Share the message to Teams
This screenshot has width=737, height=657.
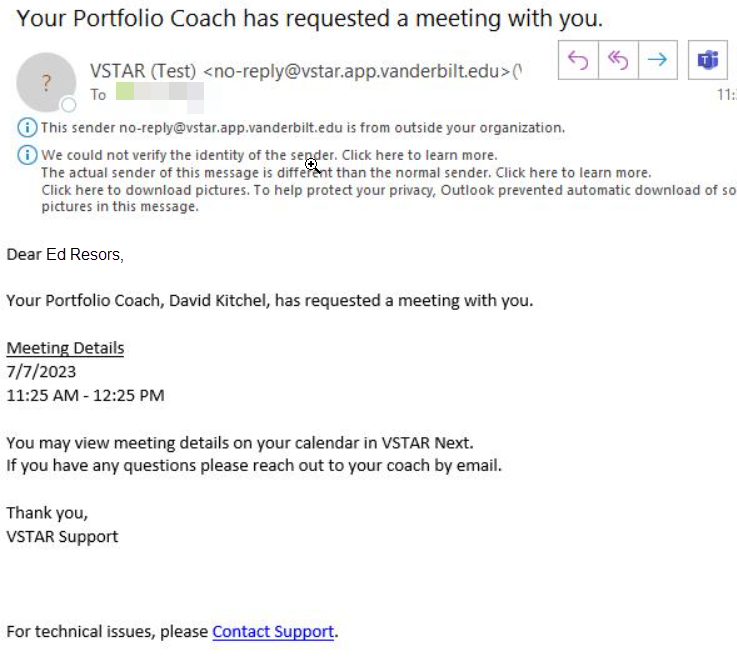(x=707, y=60)
